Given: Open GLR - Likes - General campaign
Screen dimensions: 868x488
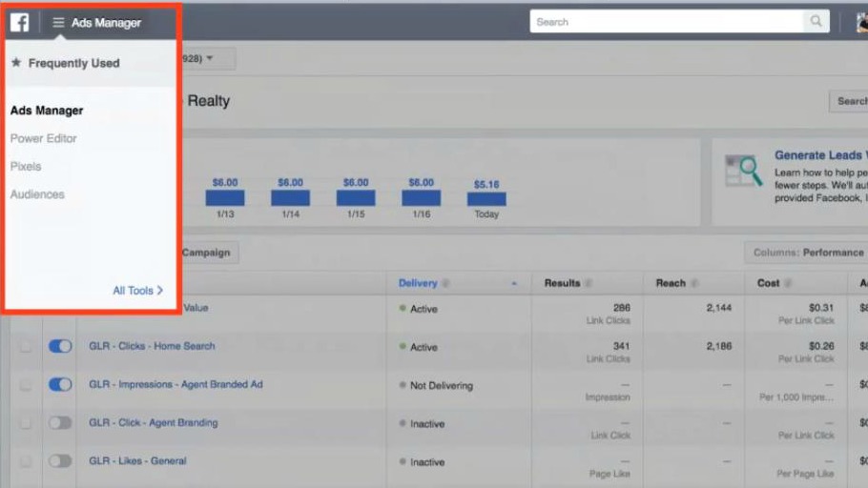Looking at the screenshot, I should [137, 461].
